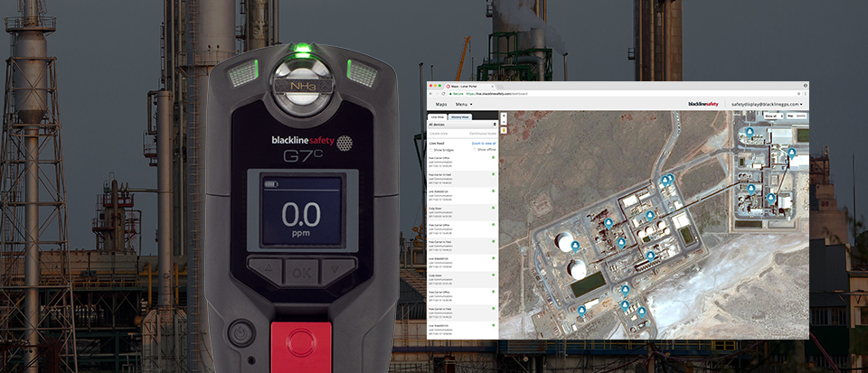Open the All devices dropdown

coord(461,125)
